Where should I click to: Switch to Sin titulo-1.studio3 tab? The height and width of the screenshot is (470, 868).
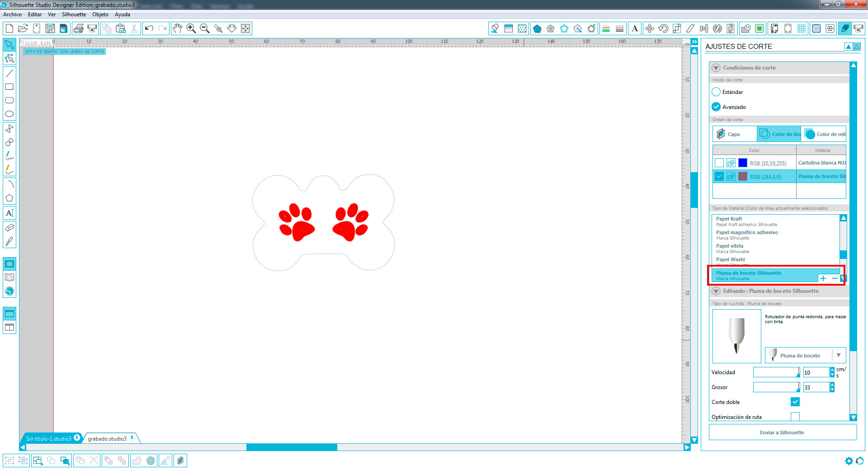[48, 438]
